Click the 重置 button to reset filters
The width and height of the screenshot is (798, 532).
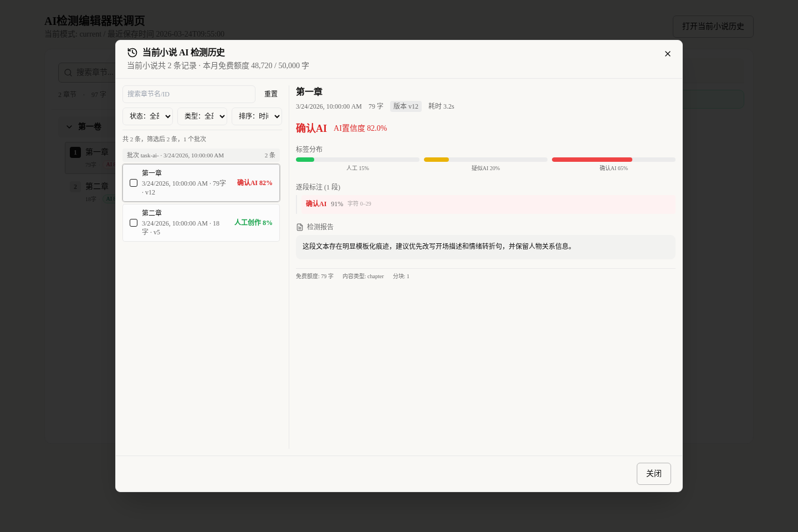pos(271,94)
